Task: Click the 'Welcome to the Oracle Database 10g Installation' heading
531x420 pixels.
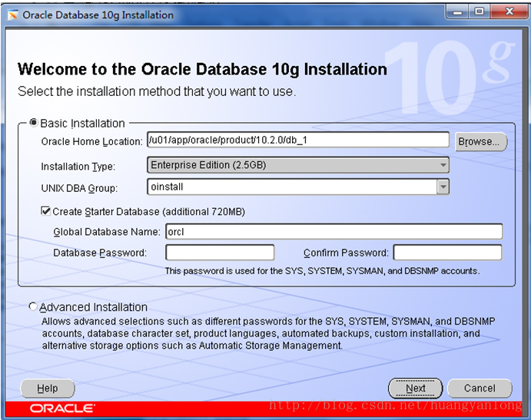Action: (202, 69)
